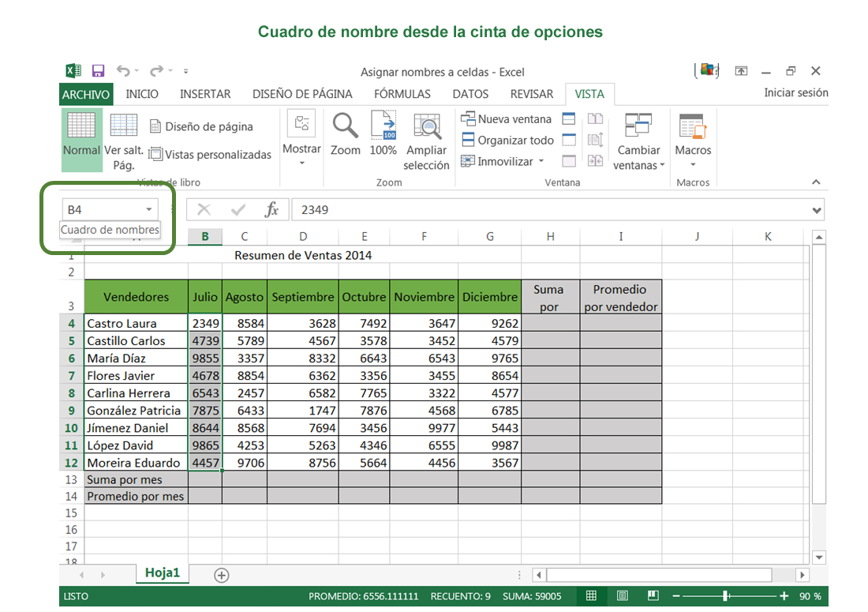Switch to the INSERTAR tab

click(205, 94)
